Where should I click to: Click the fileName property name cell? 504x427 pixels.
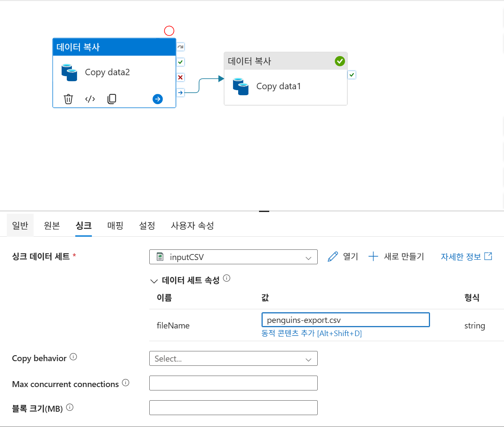[173, 325]
